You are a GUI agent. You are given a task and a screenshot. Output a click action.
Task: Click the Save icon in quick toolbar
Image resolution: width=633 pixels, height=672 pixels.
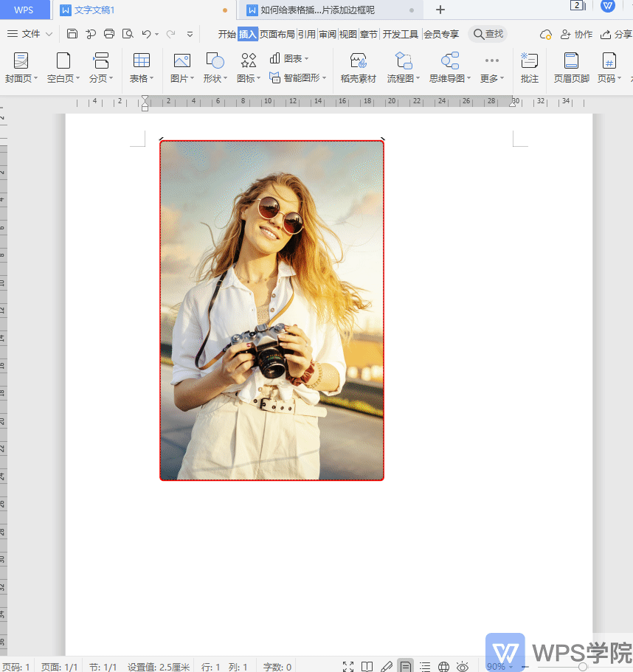[x=72, y=34]
